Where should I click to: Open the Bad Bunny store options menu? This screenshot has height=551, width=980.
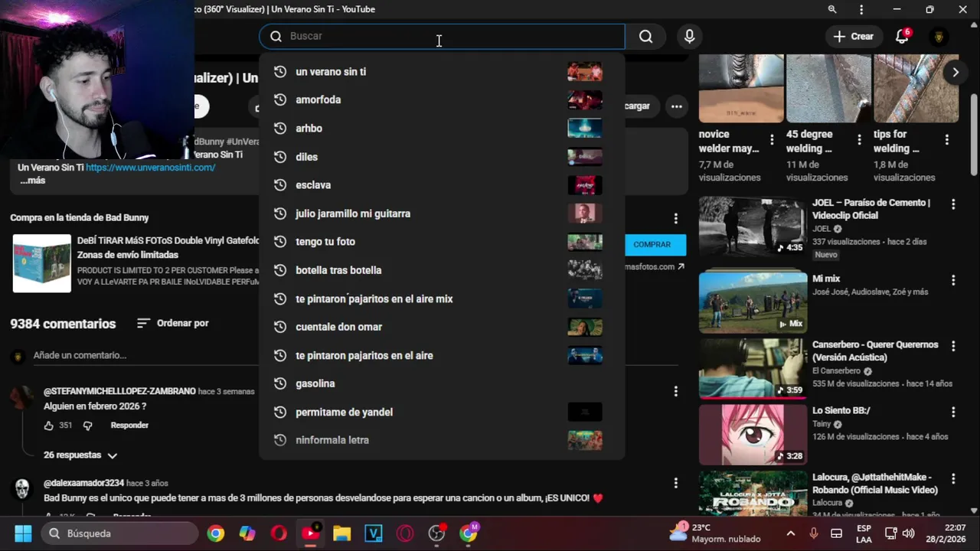(x=675, y=218)
